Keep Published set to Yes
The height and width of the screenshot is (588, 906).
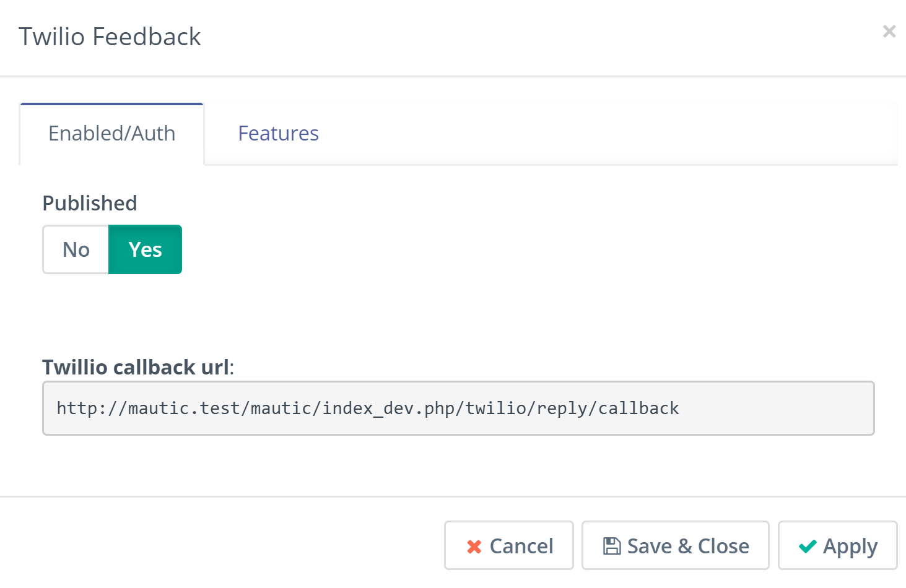(145, 249)
